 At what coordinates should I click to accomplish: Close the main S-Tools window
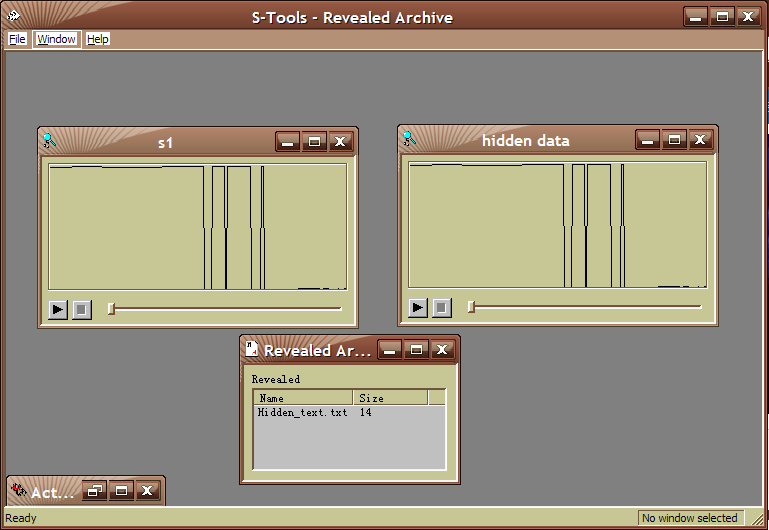click(748, 17)
